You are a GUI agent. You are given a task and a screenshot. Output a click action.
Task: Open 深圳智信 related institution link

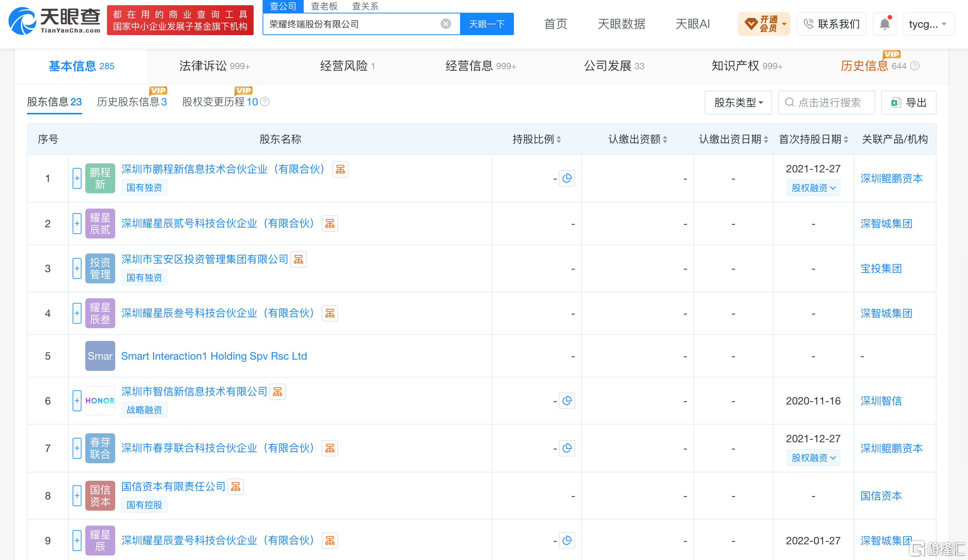coord(881,401)
